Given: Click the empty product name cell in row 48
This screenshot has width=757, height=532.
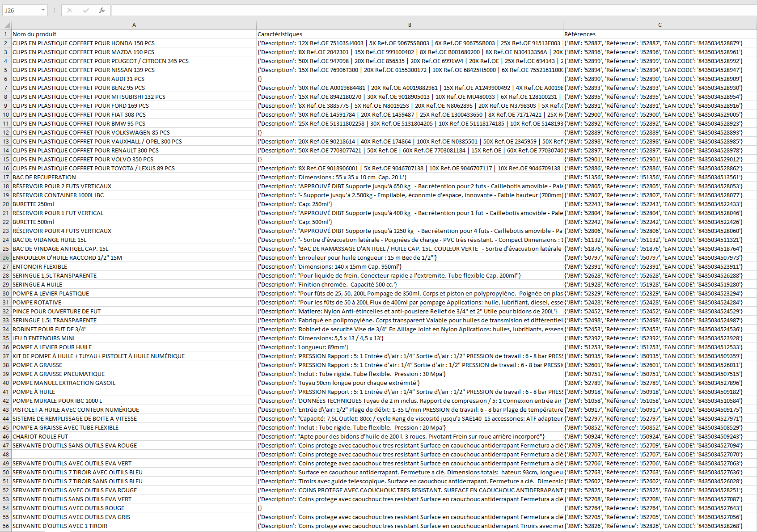Looking at the screenshot, I should [x=134, y=454].
